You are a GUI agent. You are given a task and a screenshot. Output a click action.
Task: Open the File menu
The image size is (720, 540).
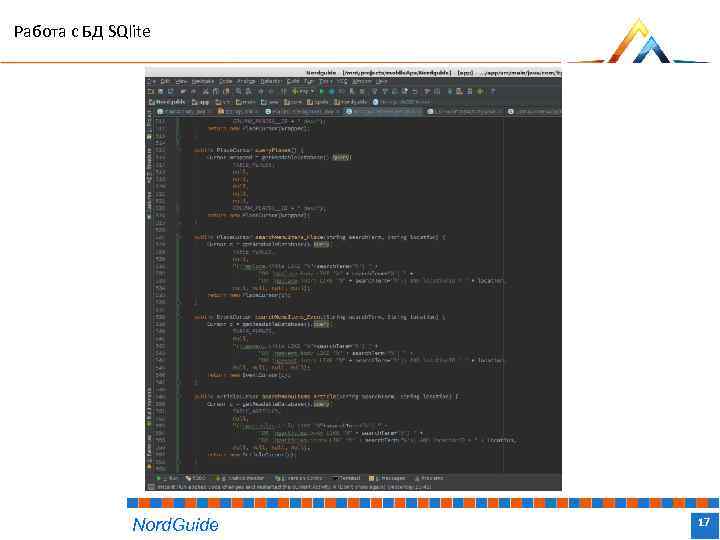pos(151,81)
